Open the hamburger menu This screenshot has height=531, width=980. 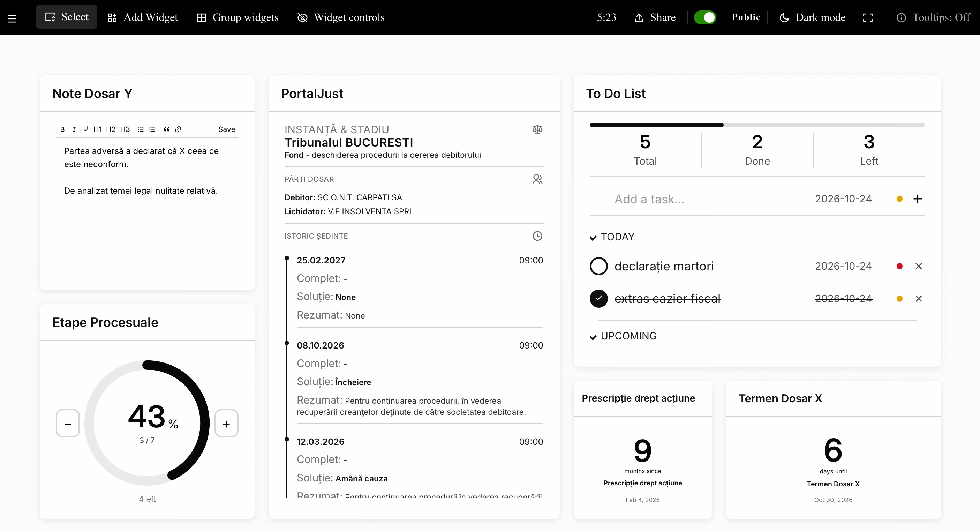tap(12, 18)
